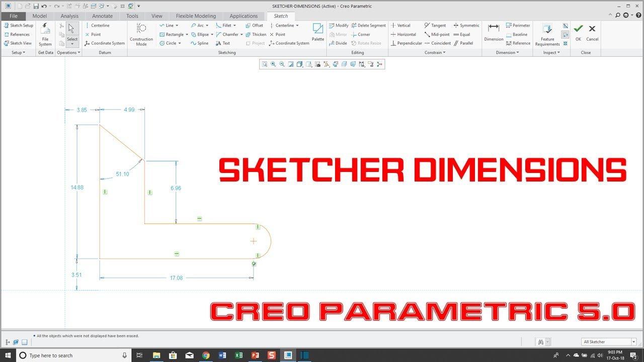The height and width of the screenshot is (362, 644).
Task: Select the Chamfer tool
Action: tap(227, 34)
